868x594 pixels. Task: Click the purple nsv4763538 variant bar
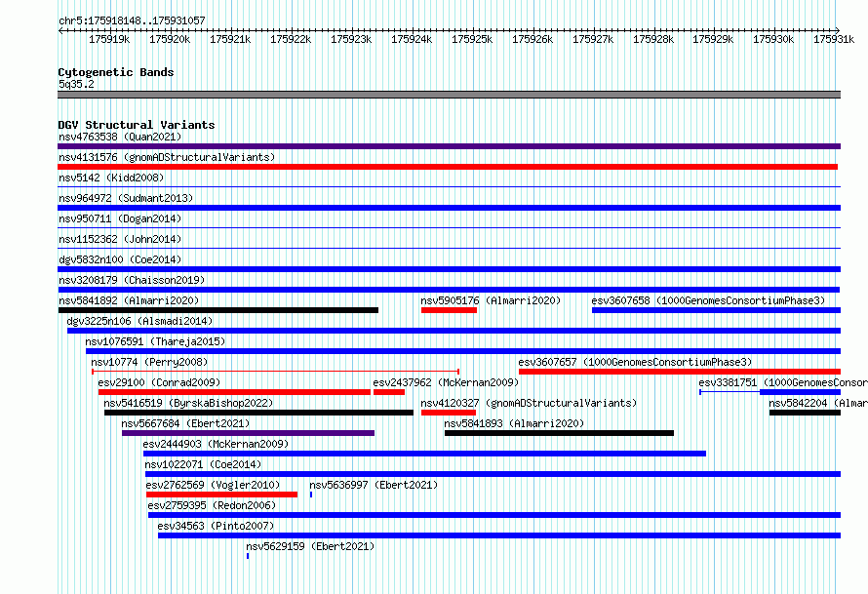449,146
